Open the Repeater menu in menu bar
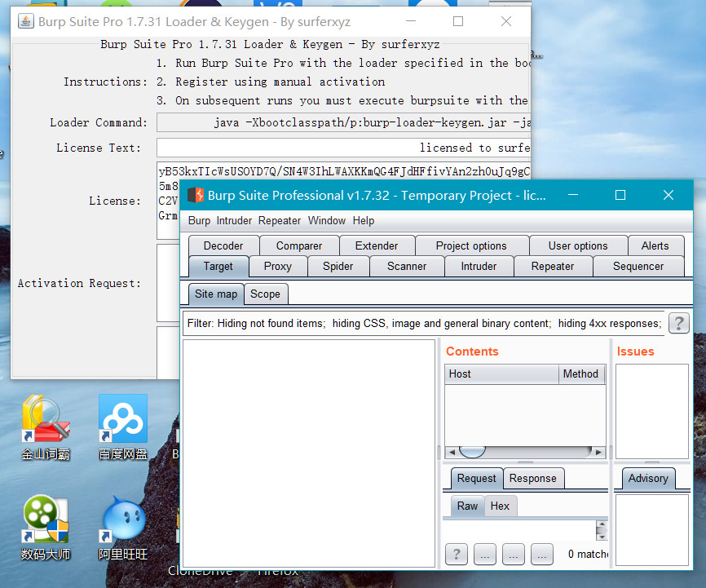The image size is (706, 588). pos(279,220)
